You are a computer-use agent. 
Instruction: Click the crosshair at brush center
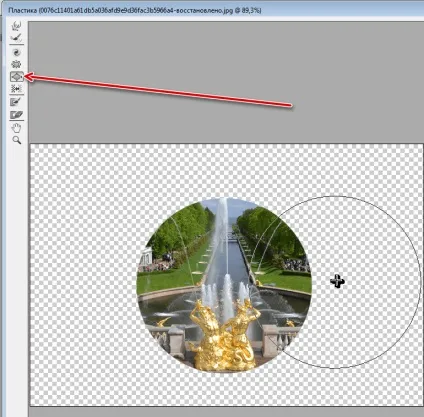[x=337, y=282]
